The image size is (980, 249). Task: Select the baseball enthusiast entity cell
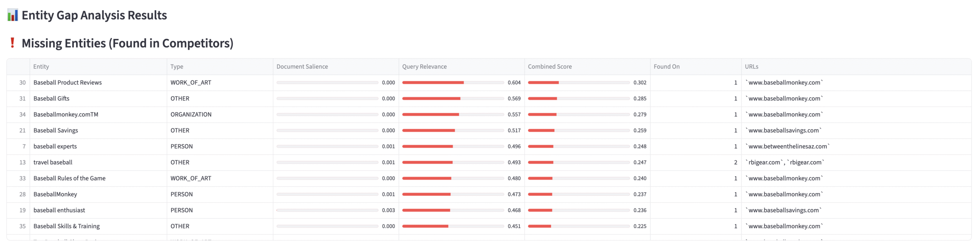click(59, 210)
